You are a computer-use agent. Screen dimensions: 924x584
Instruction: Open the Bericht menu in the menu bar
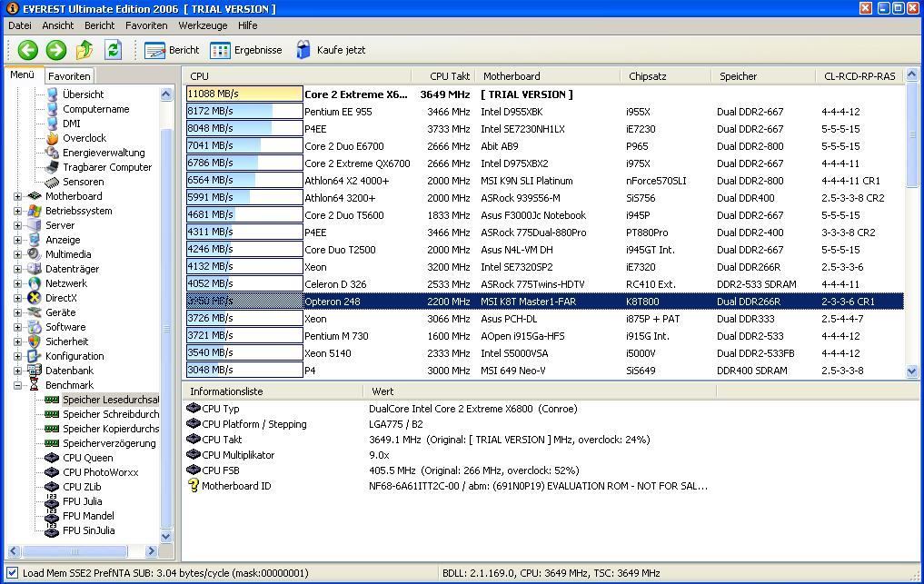click(100, 25)
